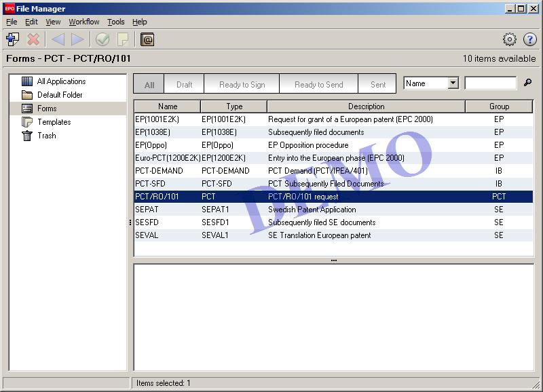Click the red X delete icon
Image resolution: width=543 pixels, height=392 pixels.
[x=33, y=39]
